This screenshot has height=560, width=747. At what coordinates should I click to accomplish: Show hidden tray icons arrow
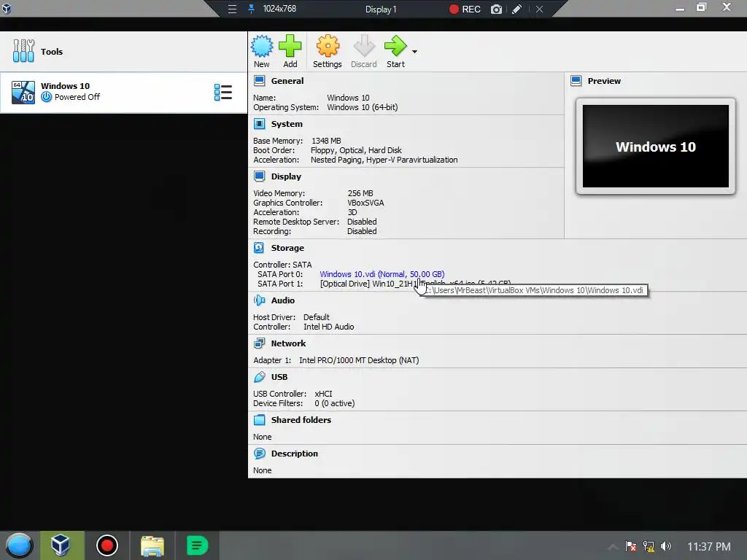[x=613, y=547]
